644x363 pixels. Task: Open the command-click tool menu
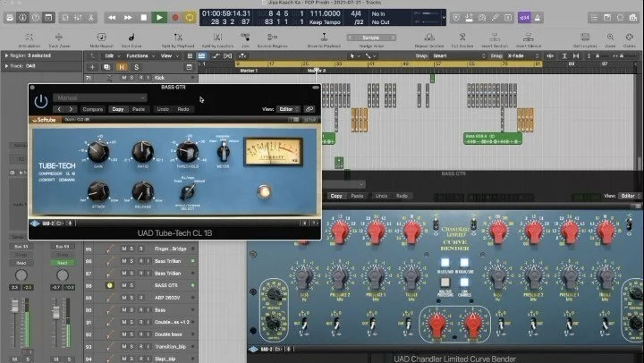pyautogui.click(x=370, y=55)
